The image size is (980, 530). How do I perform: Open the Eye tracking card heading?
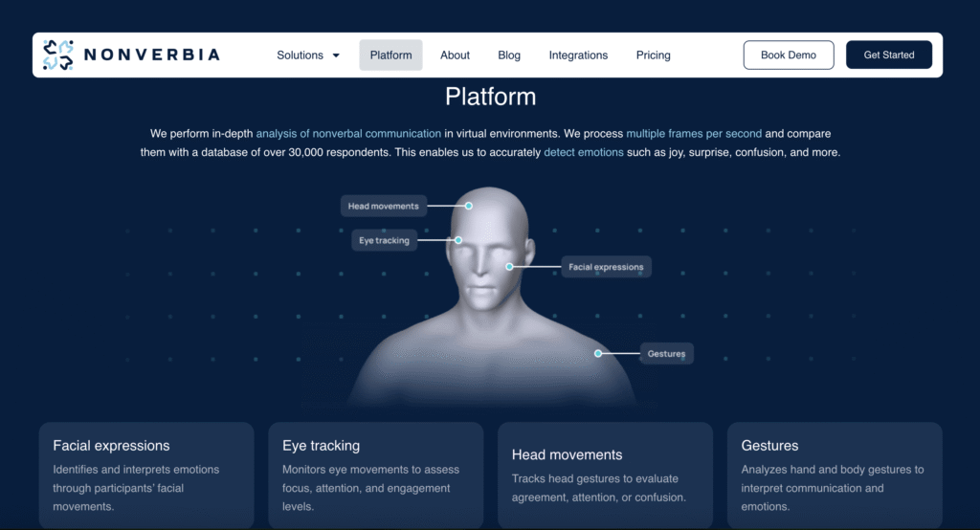(x=321, y=446)
